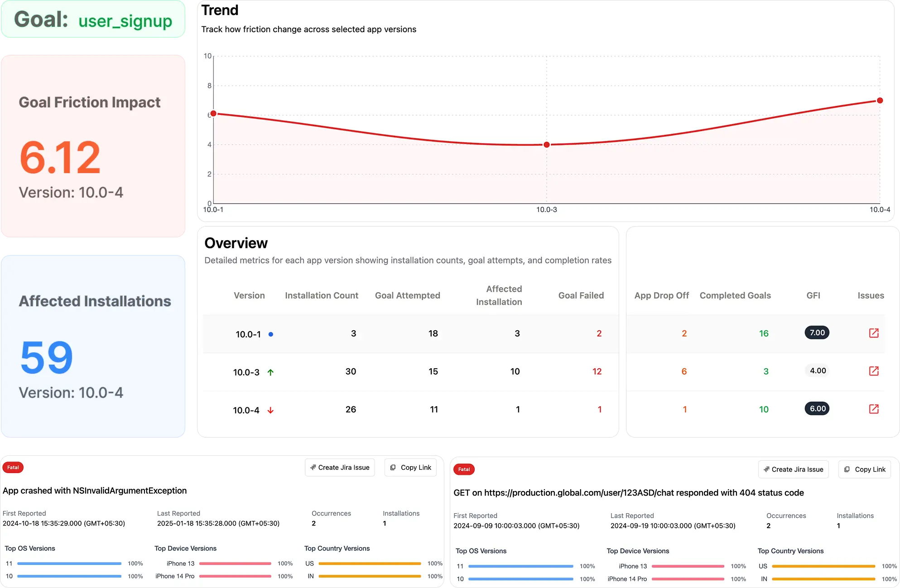
Task: Click green up arrow beside version 10.0-3
Action: click(270, 372)
